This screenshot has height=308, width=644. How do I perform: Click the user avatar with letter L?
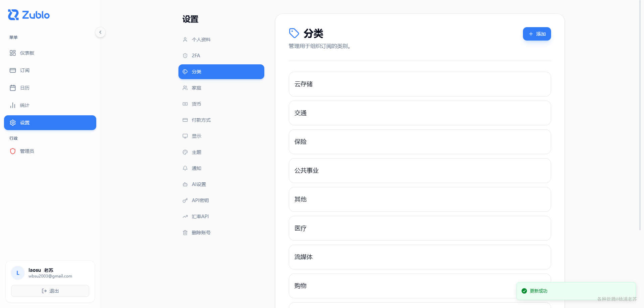pyautogui.click(x=18, y=273)
